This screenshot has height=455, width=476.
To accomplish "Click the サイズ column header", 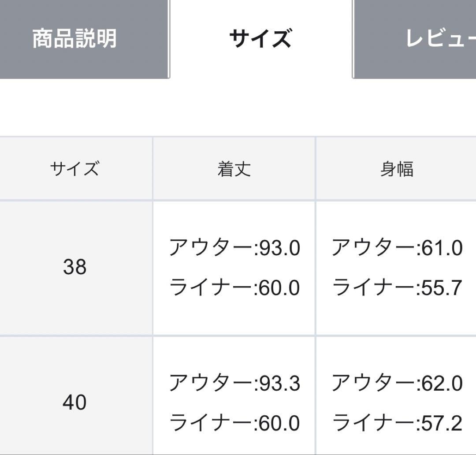I will click(76, 168).
